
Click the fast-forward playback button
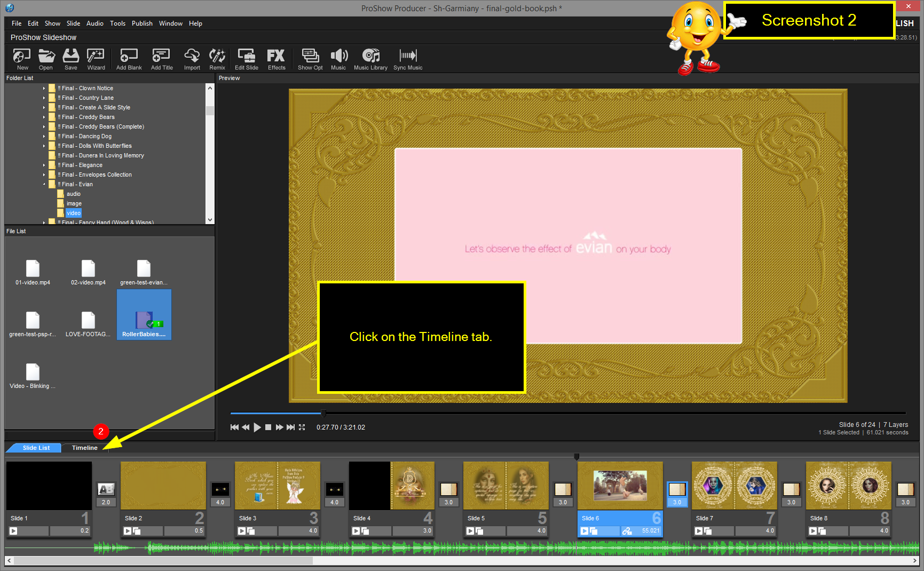click(x=279, y=427)
